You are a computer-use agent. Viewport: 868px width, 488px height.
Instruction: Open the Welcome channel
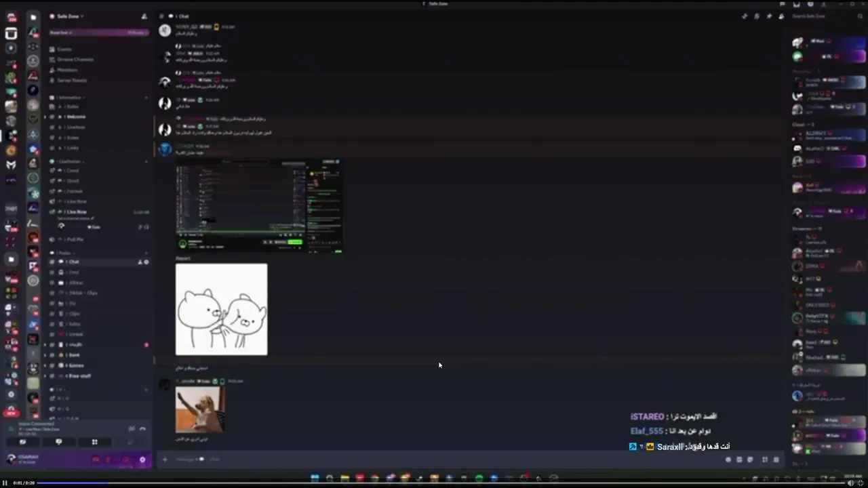click(x=76, y=117)
